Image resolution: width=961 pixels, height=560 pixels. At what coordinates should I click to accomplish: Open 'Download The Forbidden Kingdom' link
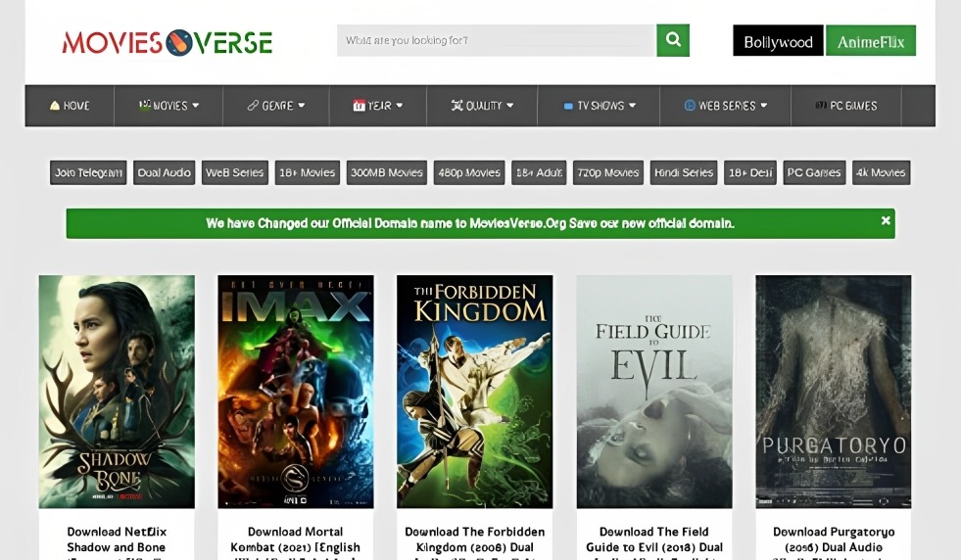[x=474, y=541]
